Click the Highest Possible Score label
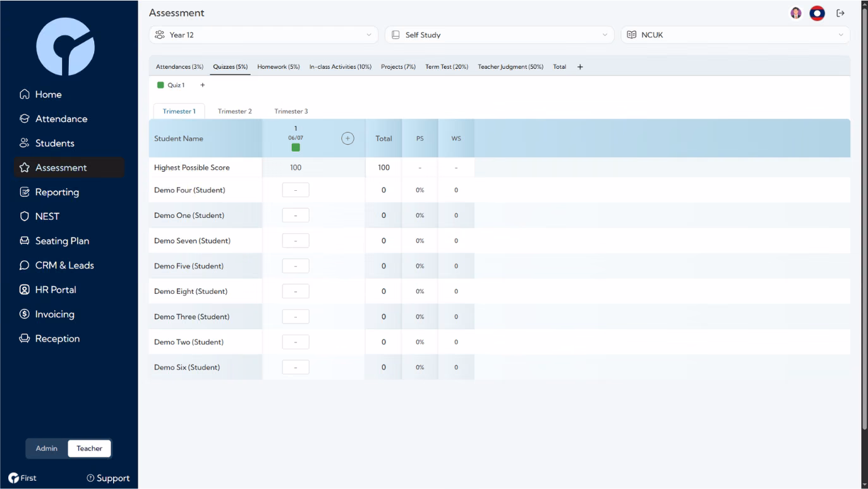 [192, 167]
